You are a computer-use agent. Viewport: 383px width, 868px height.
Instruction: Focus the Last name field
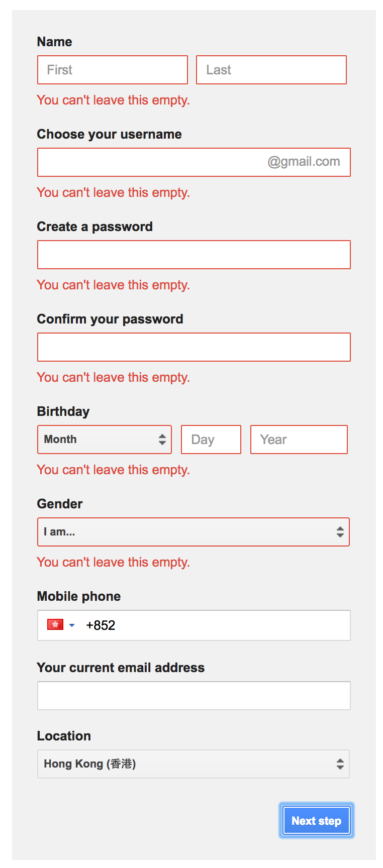coord(271,70)
